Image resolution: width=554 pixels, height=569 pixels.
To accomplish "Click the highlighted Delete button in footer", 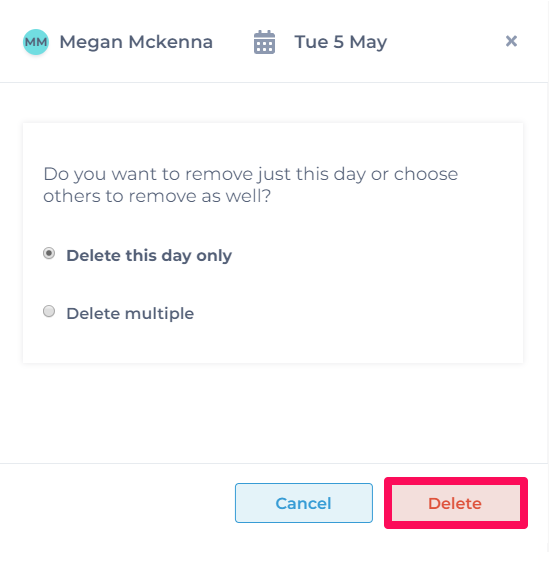I will (456, 503).
